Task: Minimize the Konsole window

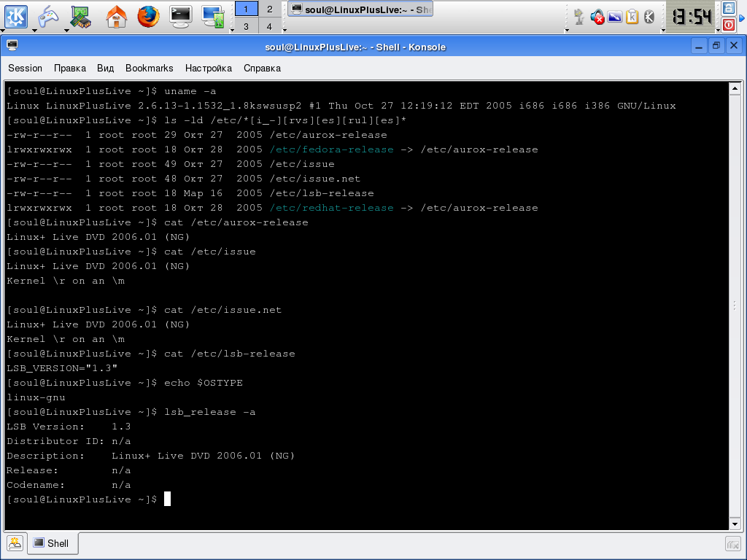Action: (698, 46)
